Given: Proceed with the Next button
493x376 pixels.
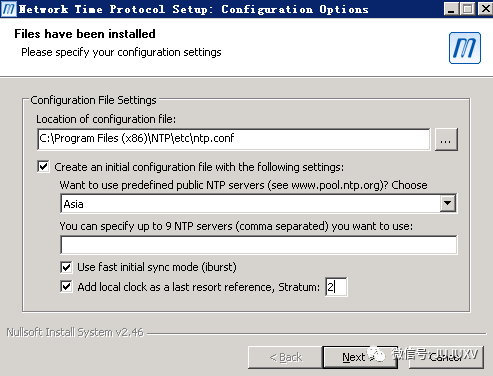Looking at the screenshot, I should point(360,357).
